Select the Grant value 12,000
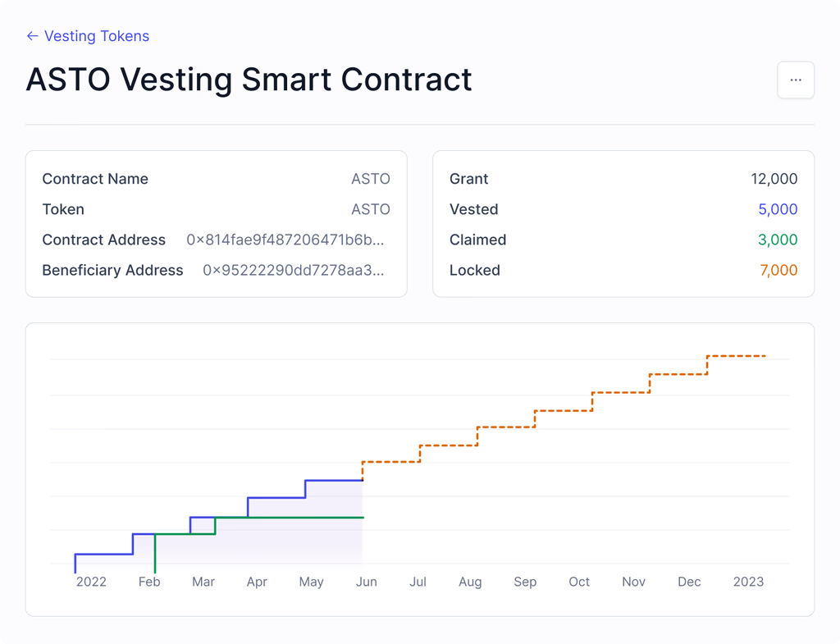 click(774, 179)
